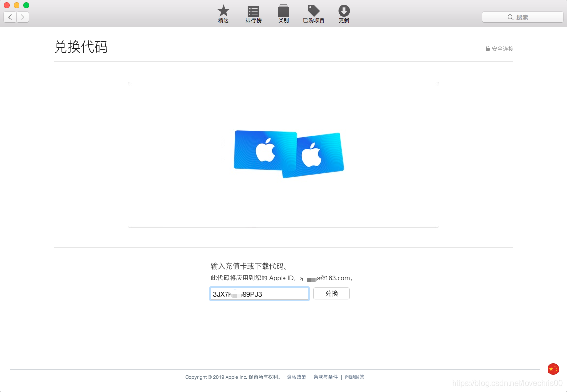Screen dimensions: 567x392
Task: Check the 更新 (Updates) section
Action: 343,14
